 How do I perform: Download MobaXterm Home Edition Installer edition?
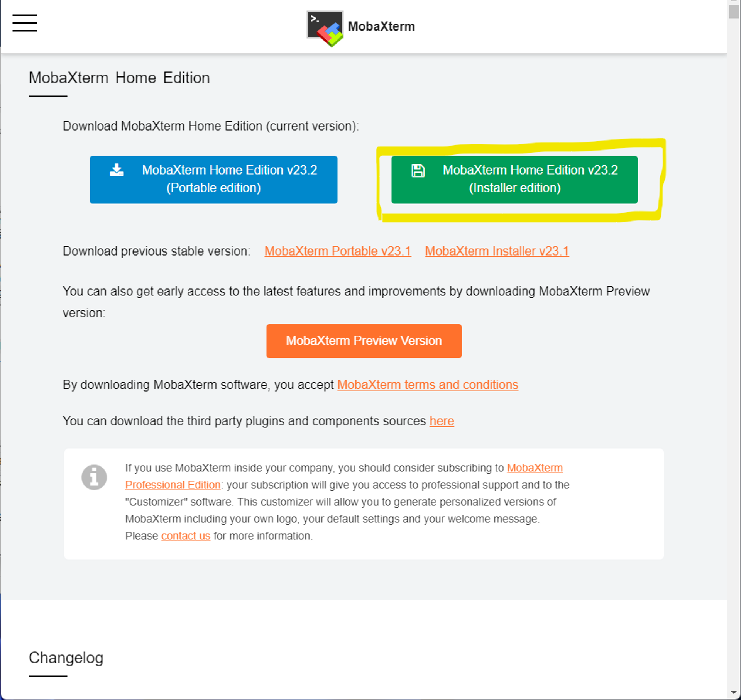click(514, 180)
